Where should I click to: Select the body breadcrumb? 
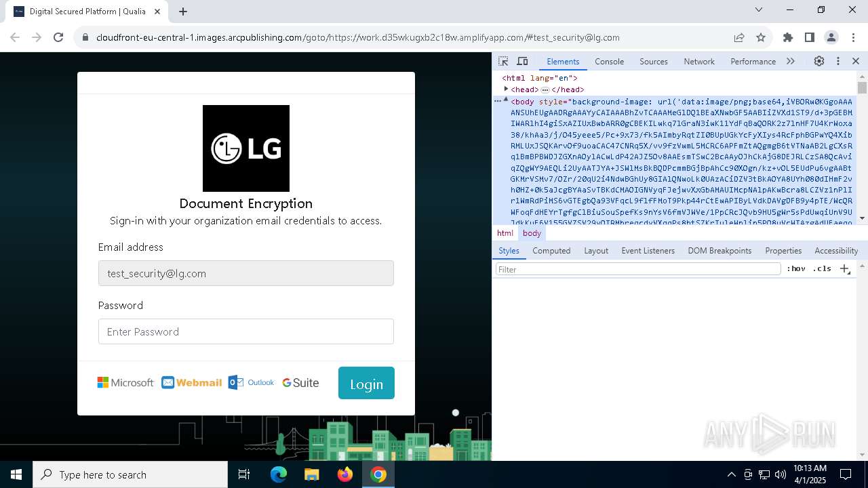click(532, 233)
